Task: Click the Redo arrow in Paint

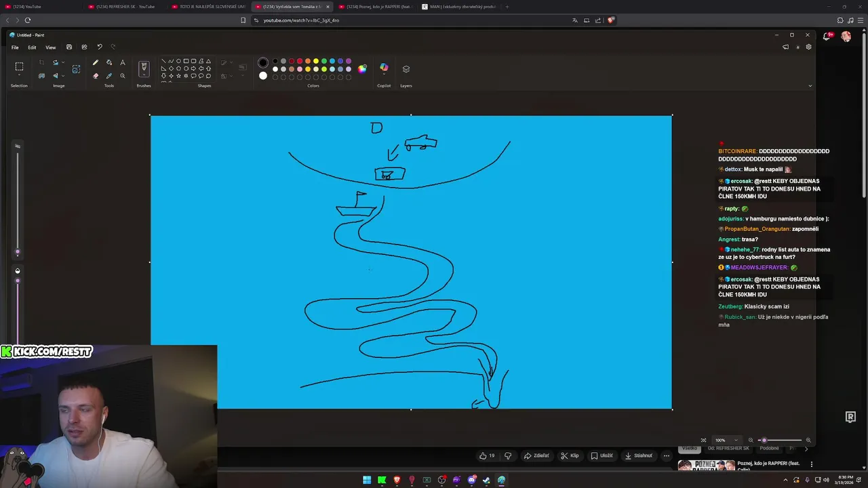Action: tap(113, 47)
